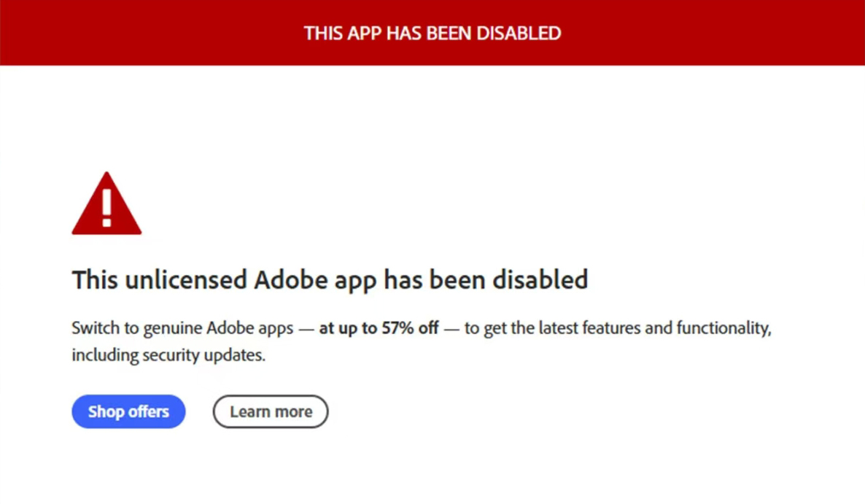The height and width of the screenshot is (504, 865).
Task: Click the "including security updates" text line
Action: (168, 355)
